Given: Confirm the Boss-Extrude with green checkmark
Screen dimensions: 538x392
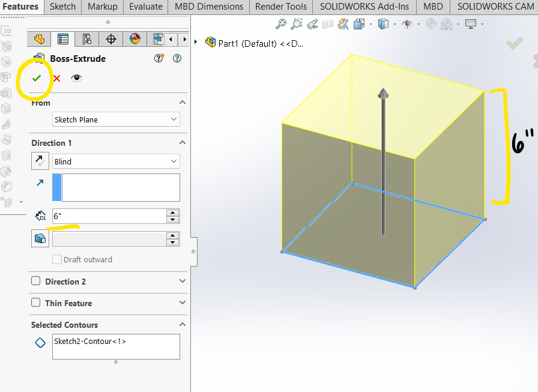Looking at the screenshot, I should [x=37, y=78].
